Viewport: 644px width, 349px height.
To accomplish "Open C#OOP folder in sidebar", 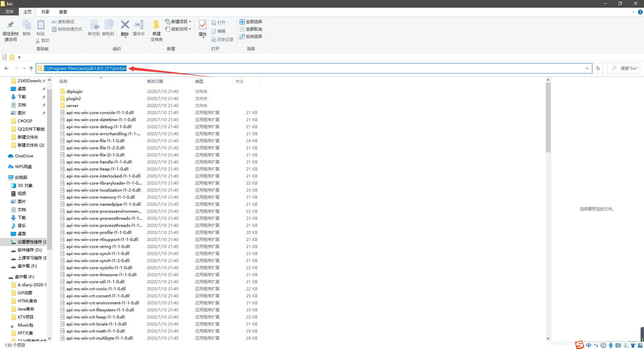I will coord(25,121).
